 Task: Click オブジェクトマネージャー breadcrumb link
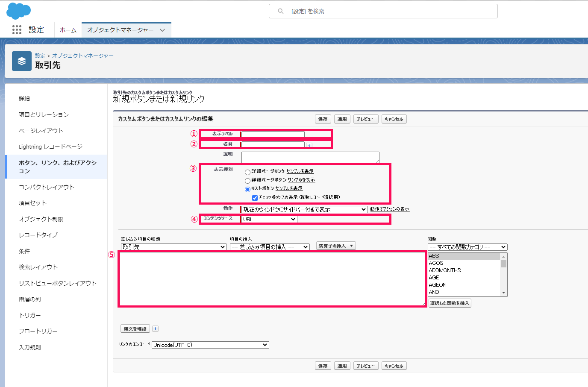[x=83, y=56]
